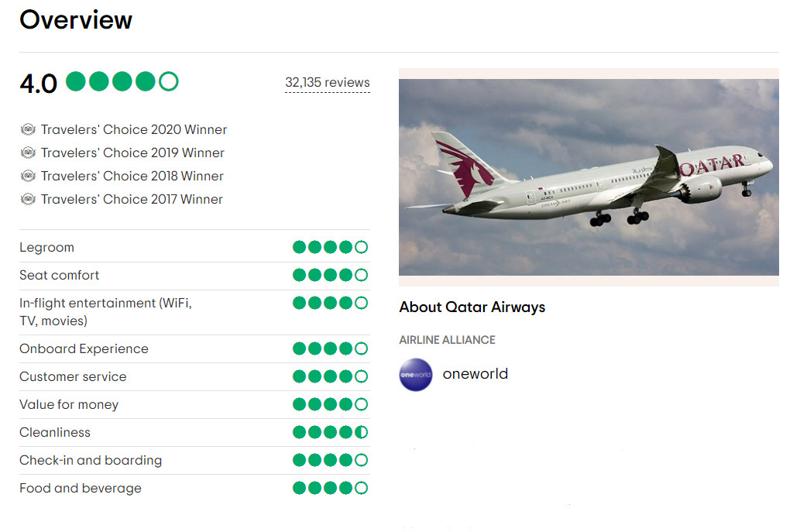This screenshot has width=800, height=532.
Task: Click the Value for money rating bubbles
Action: [x=330, y=404]
